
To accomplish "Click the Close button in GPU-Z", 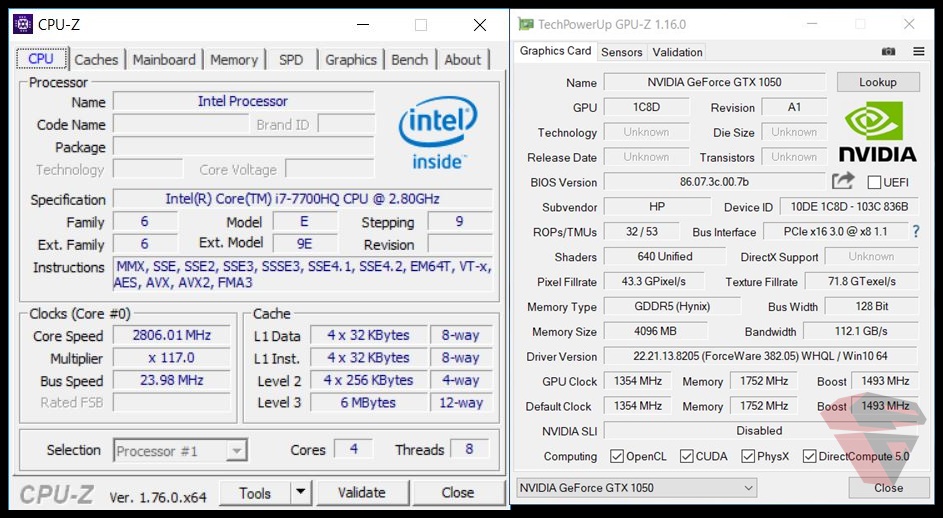I will pos(888,487).
